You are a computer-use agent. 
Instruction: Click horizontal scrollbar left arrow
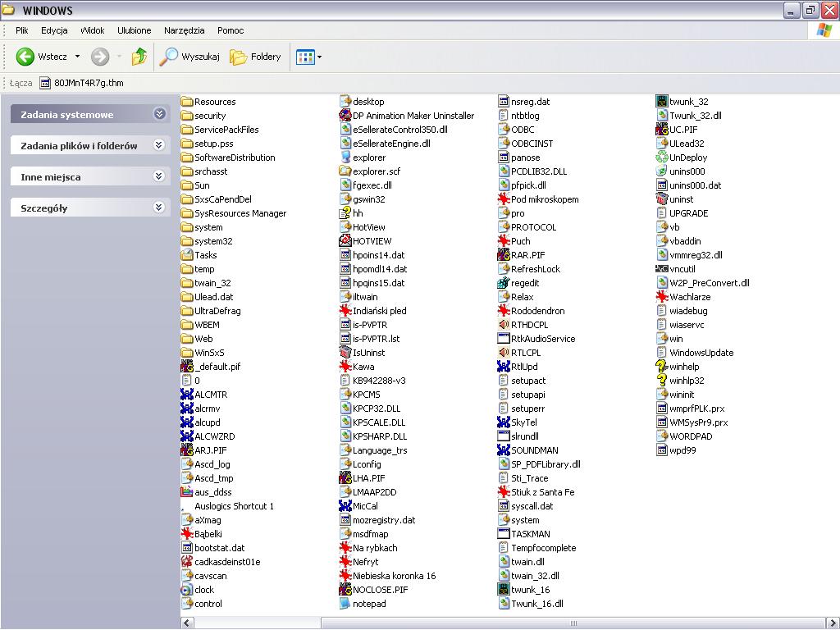[x=187, y=623]
